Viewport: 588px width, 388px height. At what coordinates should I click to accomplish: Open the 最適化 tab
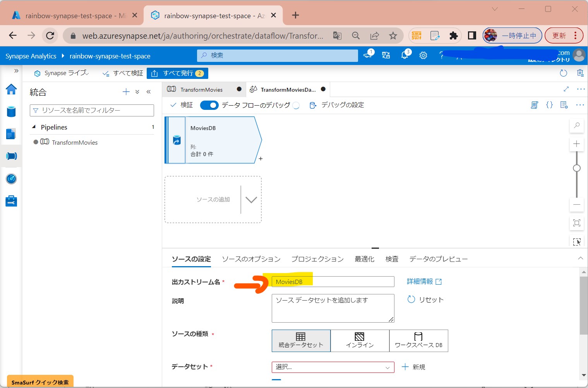coord(365,259)
